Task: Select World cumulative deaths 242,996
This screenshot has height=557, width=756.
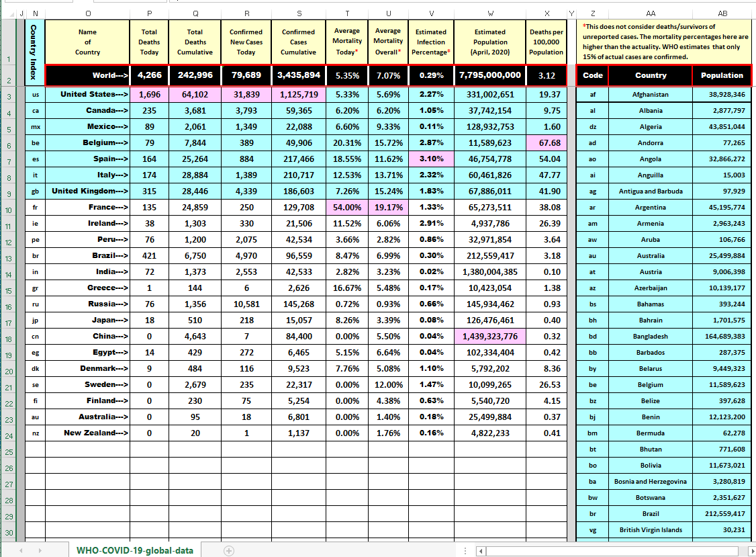Action: 195,75
